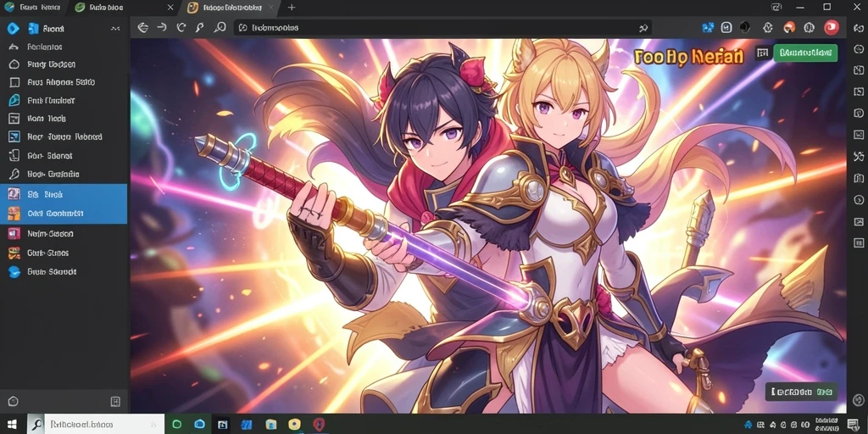Open the blue puzzle-piece extension icon

(708, 27)
